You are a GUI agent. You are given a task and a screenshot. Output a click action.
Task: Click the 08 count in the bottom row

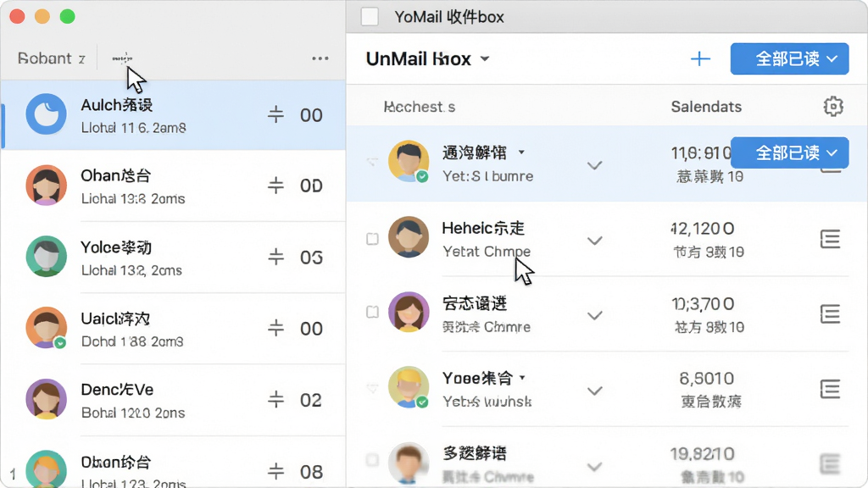pos(311,472)
